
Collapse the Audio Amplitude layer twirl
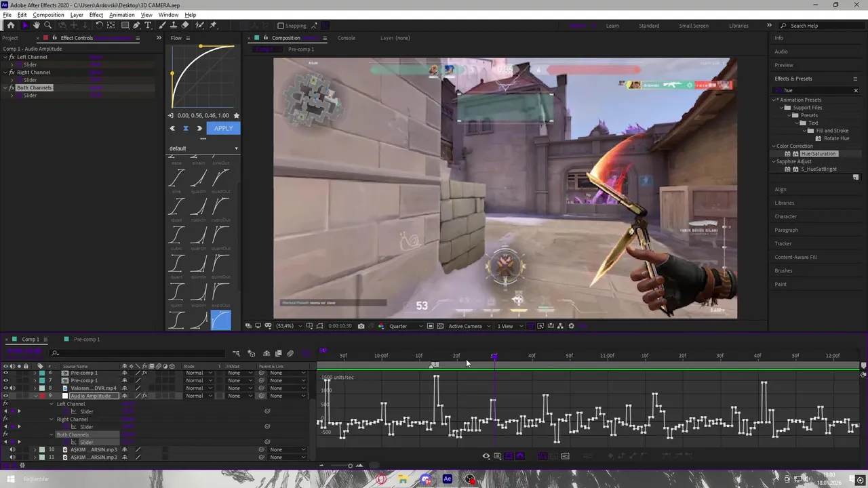click(x=35, y=396)
